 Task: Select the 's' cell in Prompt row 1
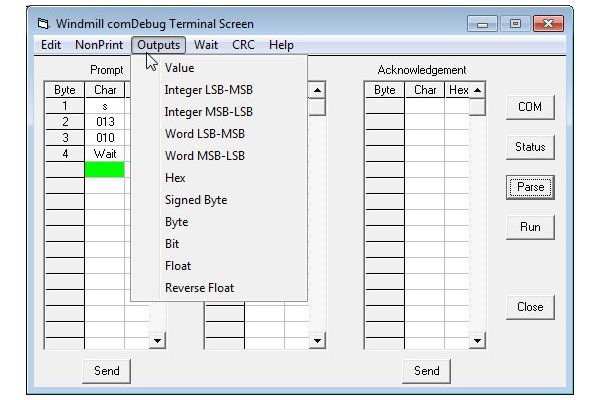pyautogui.click(x=104, y=106)
